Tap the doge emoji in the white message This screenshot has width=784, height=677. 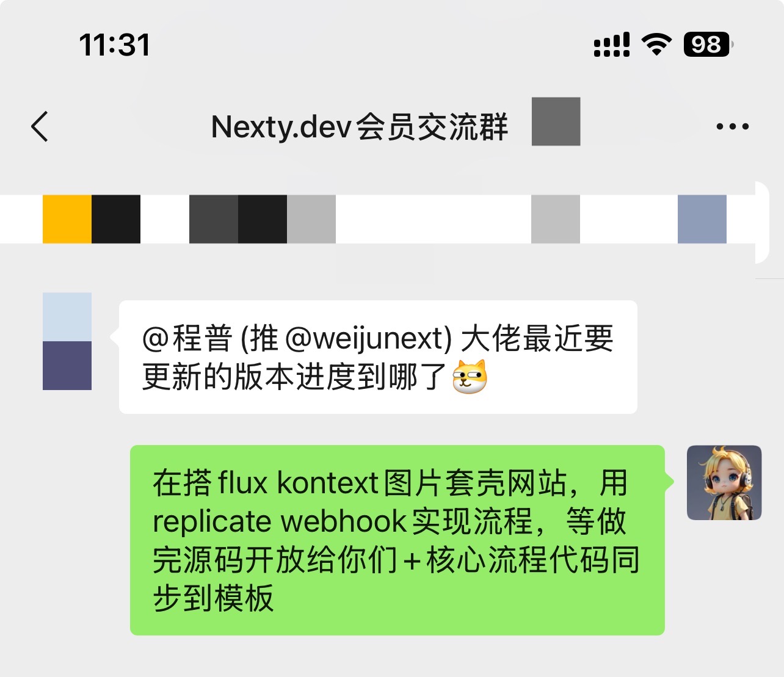coord(470,377)
